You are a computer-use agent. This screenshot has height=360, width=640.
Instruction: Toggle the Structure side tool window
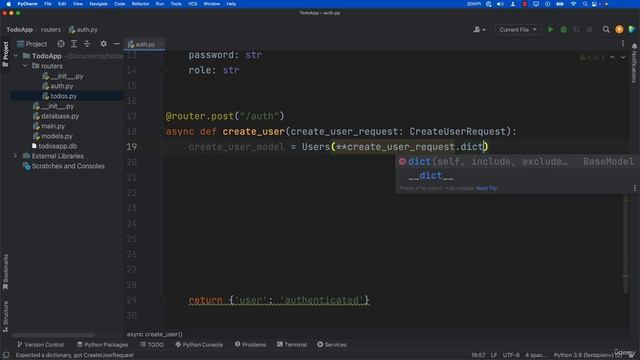click(5, 317)
